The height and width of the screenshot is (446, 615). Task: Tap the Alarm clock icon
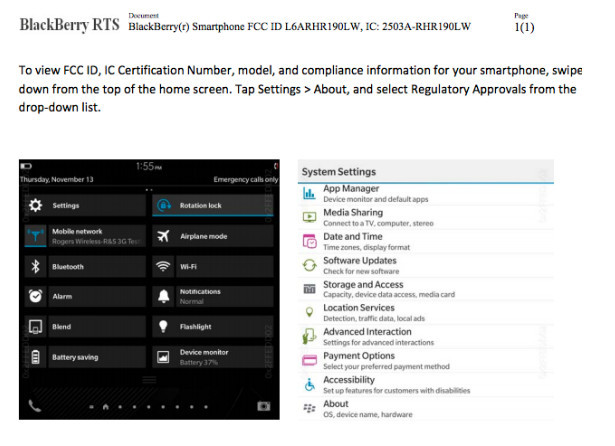click(35, 296)
